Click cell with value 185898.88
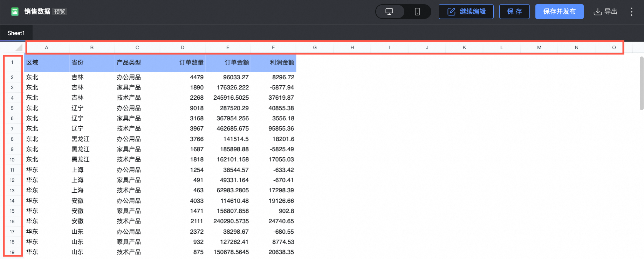 pos(228,149)
